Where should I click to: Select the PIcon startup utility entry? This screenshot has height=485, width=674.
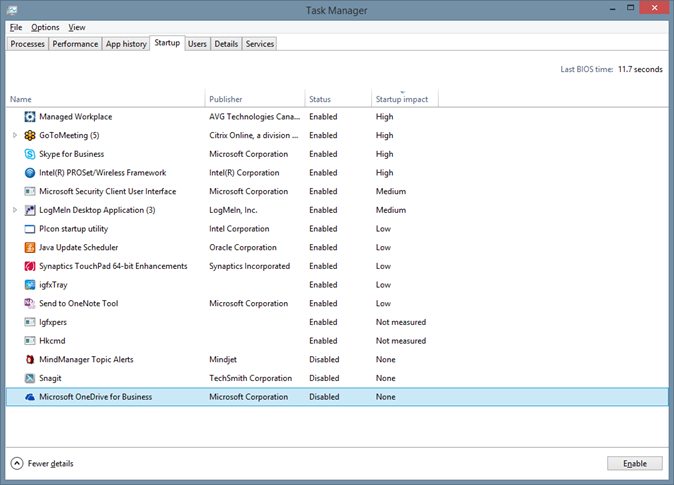click(x=74, y=229)
